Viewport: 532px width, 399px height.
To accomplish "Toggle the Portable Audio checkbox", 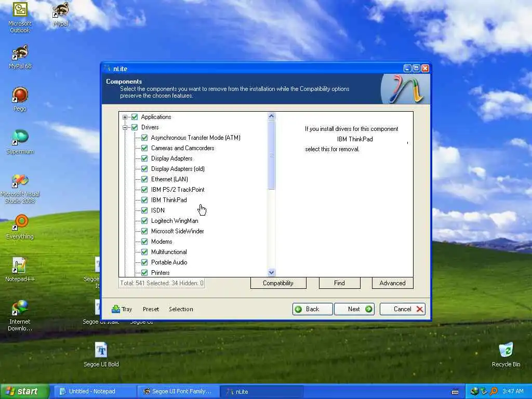I will tap(144, 262).
